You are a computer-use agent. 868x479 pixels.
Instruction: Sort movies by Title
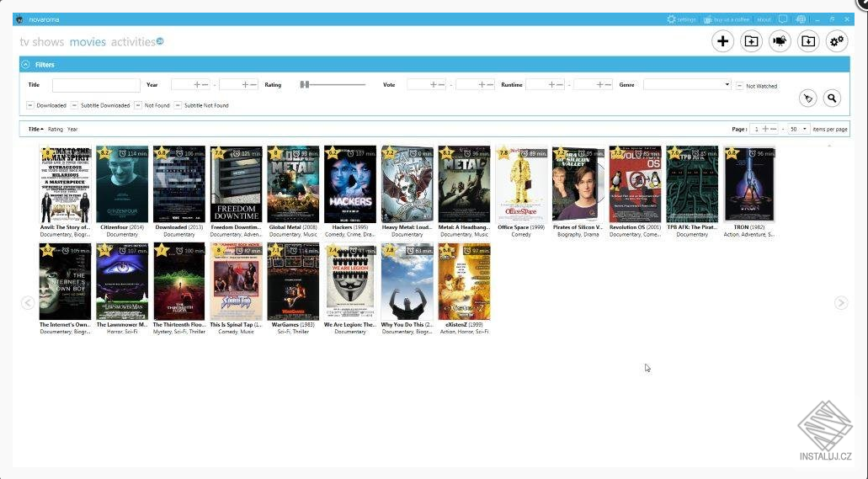[x=36, y=129]
